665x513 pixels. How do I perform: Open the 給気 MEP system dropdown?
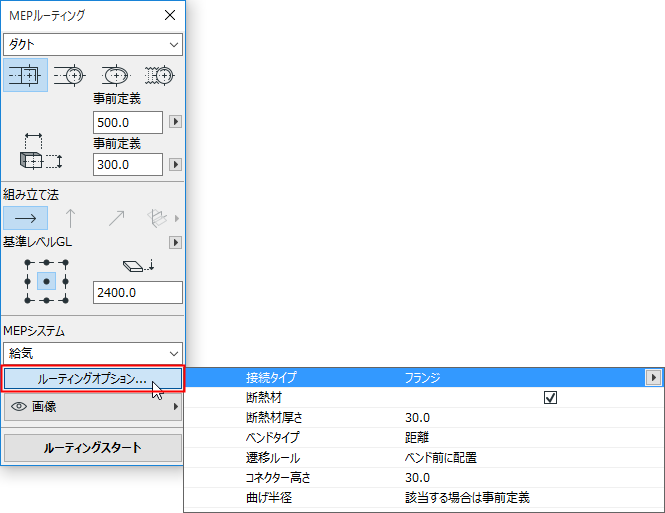click(93, 353)
